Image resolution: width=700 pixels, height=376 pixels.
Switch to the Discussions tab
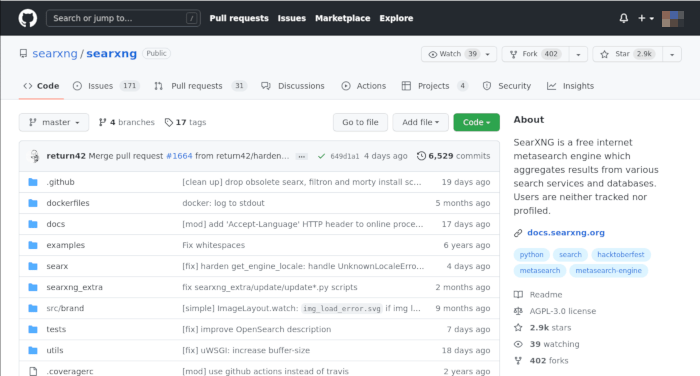point(293,86)
